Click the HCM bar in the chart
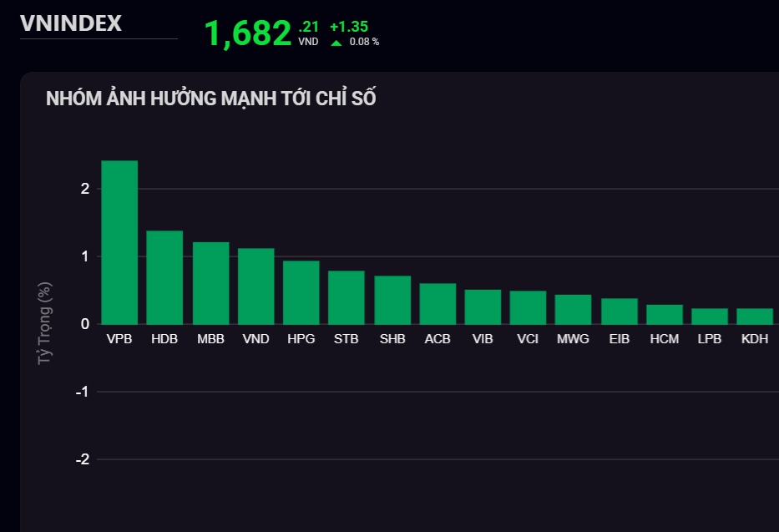This screenshot has width=779, height=532. tap(665, 314)
